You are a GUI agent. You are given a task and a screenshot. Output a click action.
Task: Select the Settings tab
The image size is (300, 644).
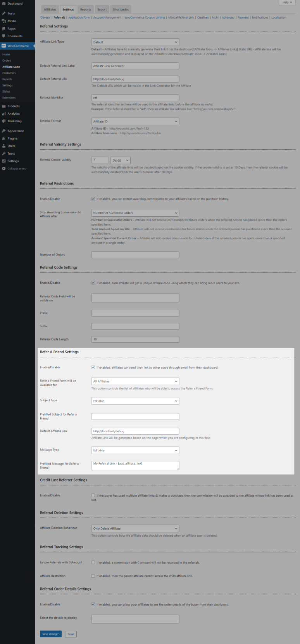pyautogui.click(x=68, y=9)
